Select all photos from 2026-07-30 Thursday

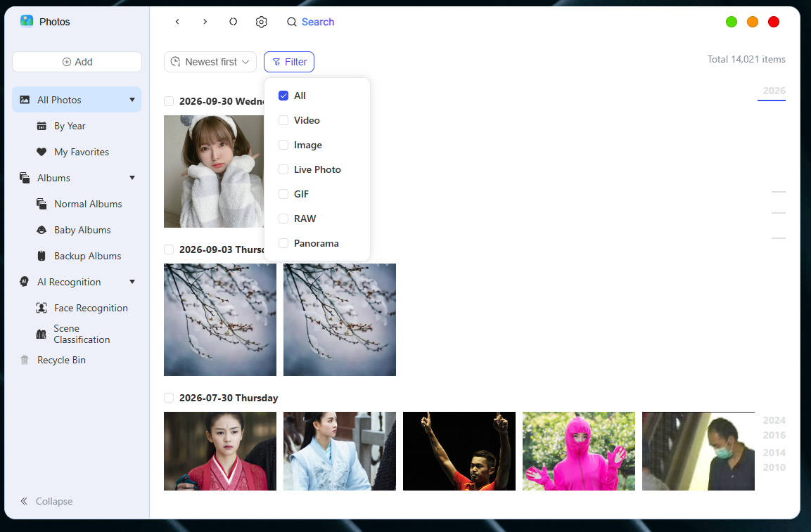coord(169,398)
